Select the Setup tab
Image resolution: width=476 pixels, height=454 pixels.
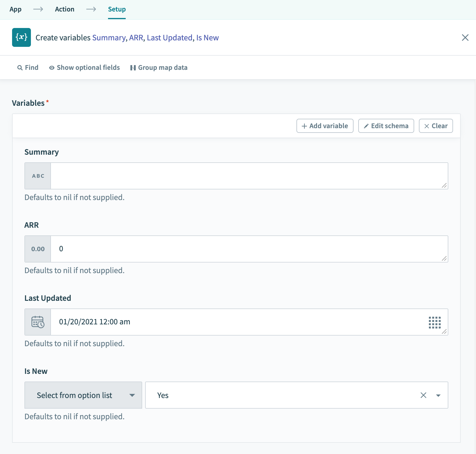[x=117, y=9]
